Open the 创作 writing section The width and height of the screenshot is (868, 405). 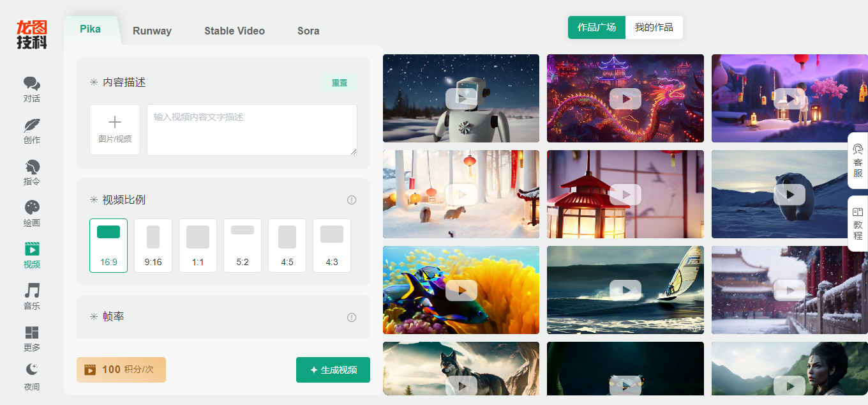32,131
